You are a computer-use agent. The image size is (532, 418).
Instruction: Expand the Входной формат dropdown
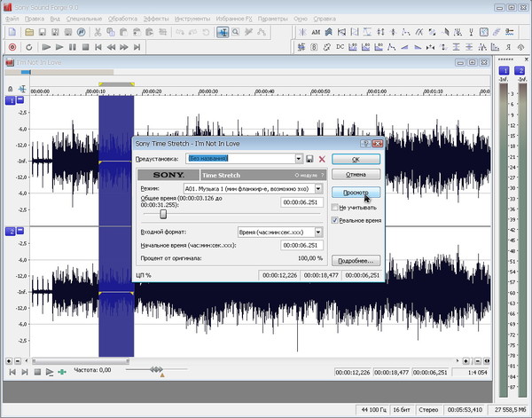(x=318, y=233)
